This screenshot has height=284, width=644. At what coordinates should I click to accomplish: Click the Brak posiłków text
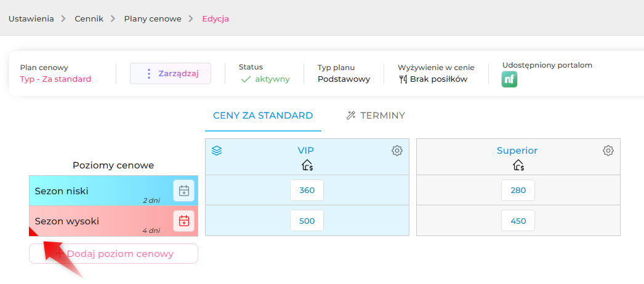point(438,79)
